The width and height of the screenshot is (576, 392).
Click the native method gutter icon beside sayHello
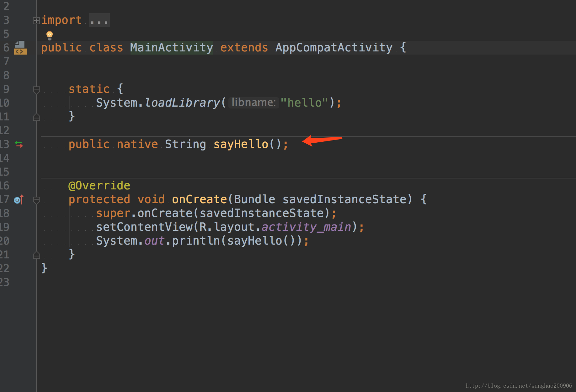point(19,144)
